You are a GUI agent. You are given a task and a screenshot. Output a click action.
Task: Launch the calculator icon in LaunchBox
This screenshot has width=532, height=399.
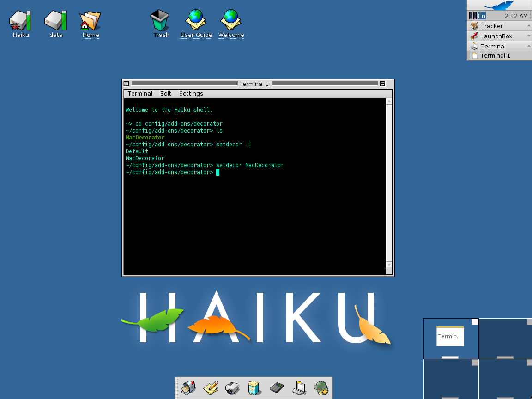click(x=277, y=387)
